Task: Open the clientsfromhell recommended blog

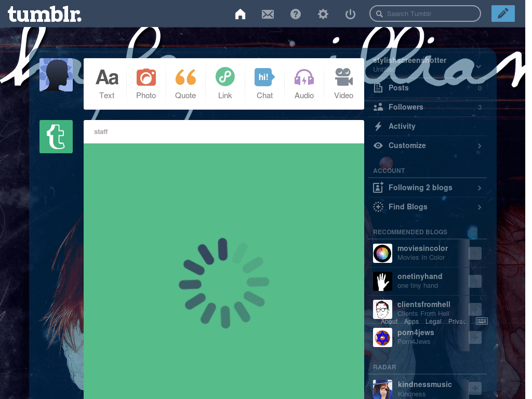Action: click(424, 304)
